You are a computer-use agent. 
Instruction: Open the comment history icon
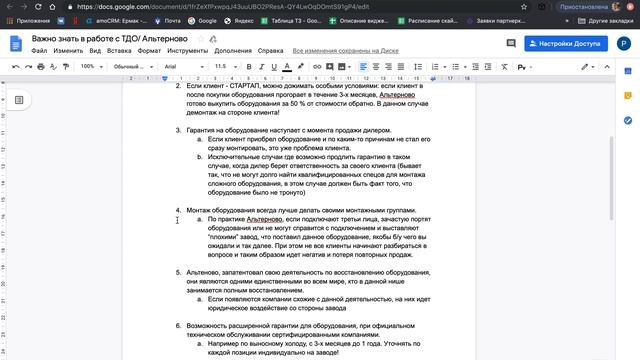[x=511, y=43]
